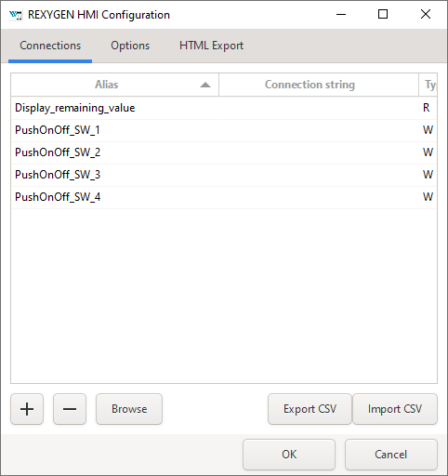The width and height of the screenshot is (448, 476).
Task: Select the Connections tab
Action: tap(50, 46)
